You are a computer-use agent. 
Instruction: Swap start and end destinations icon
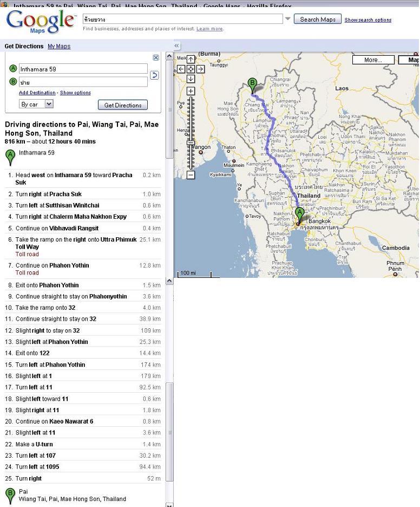pyautogui.click(x=154, y=75)
